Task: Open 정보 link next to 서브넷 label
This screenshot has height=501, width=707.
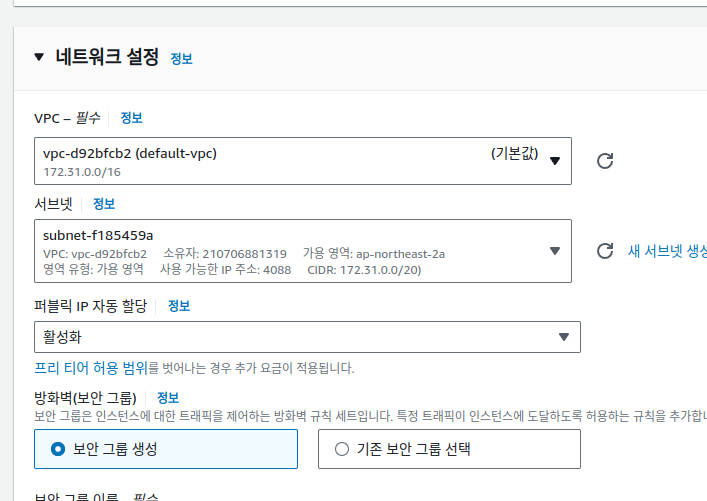Action: point(104,204)
